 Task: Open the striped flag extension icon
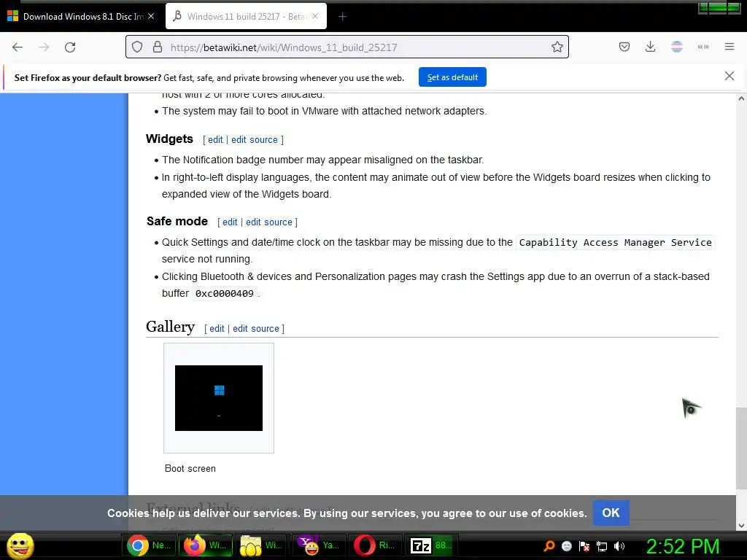(676, 47)
